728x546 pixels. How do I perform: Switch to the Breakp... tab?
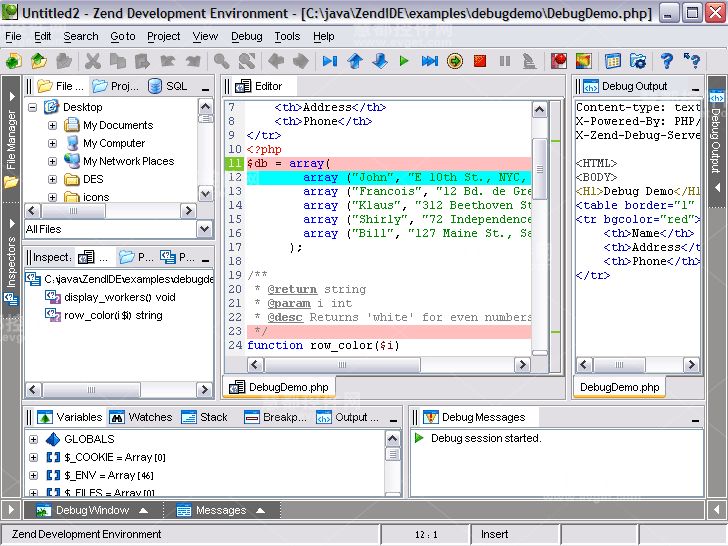point(275,417)
